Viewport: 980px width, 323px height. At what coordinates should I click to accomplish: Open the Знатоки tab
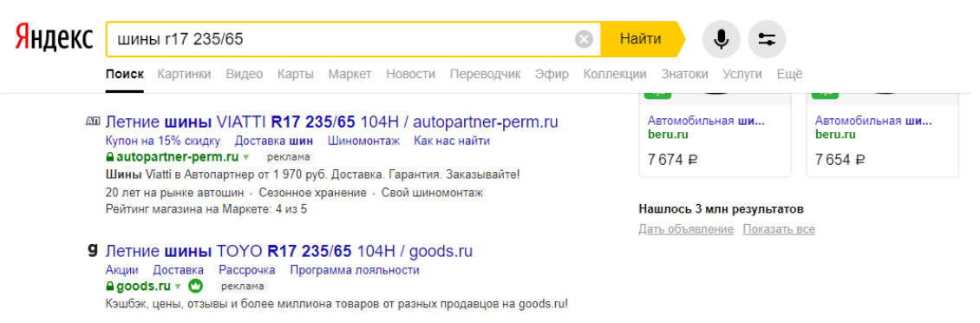click(684, 75)
